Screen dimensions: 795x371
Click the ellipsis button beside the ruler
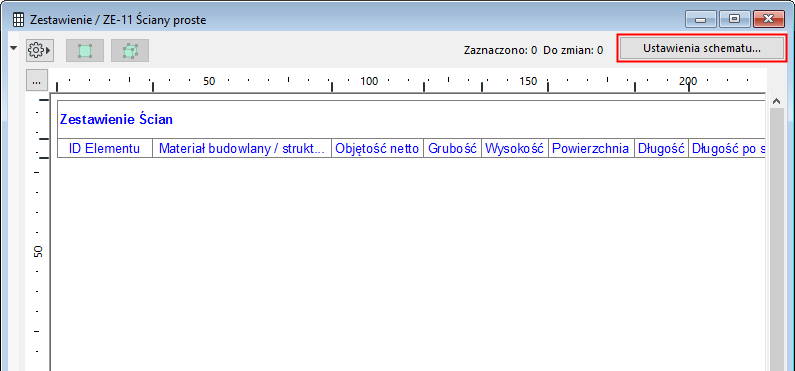[37, 81]
